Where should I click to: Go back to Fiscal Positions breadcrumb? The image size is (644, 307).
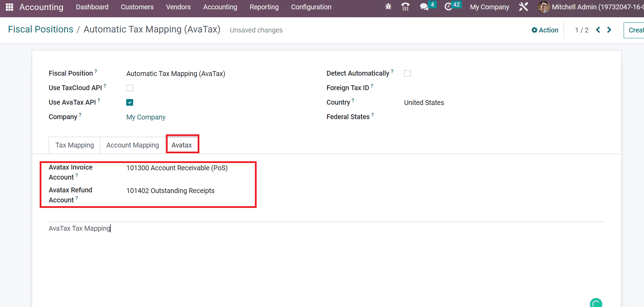[x=41, y=29]
